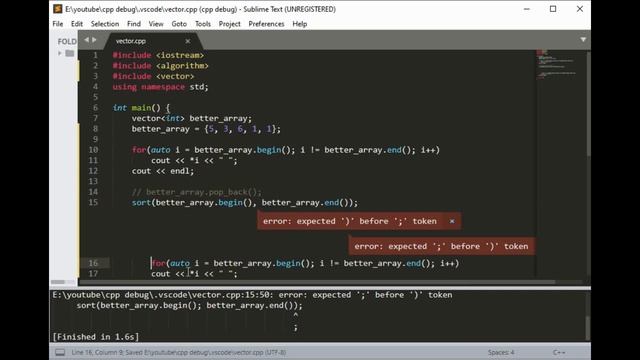Screen dimensions: 640x360
Task: Click the sidebar horizontal scrollbar
Action: (58, 282)
